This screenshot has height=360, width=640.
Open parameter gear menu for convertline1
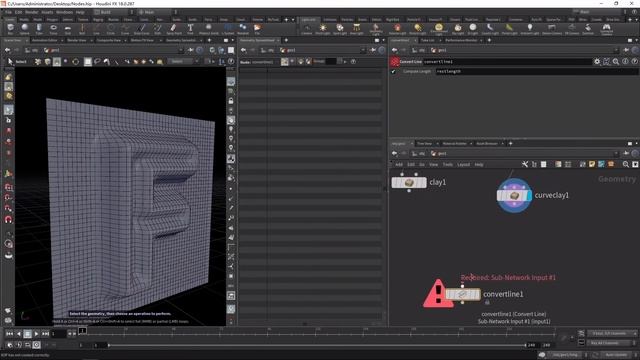coord(597,62)
